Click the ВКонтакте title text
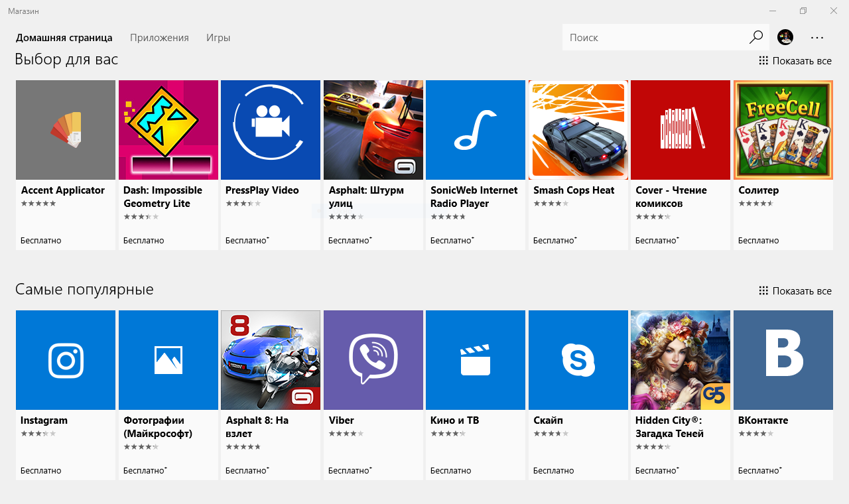 tap(763, 420)
